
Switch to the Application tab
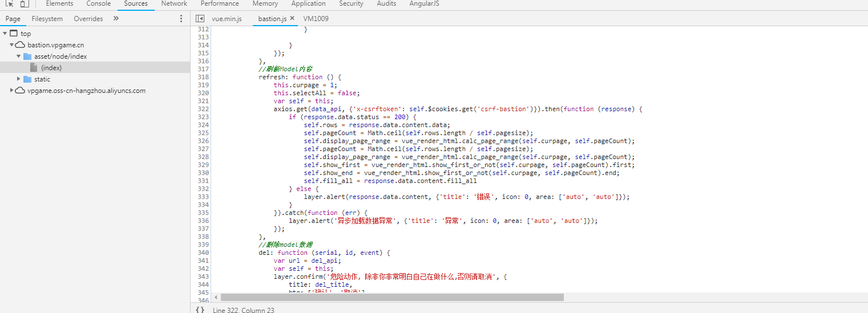pos(308,3)
